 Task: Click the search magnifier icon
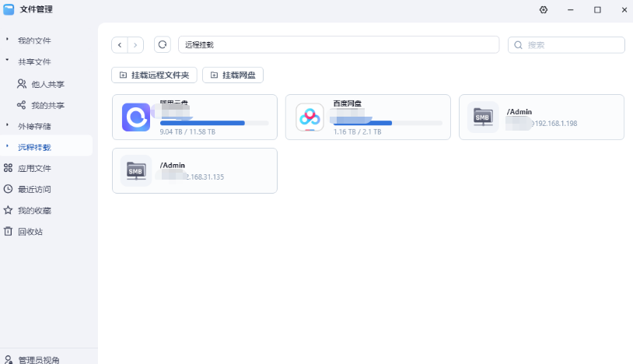pyautogui.click(x=518, y=45)
